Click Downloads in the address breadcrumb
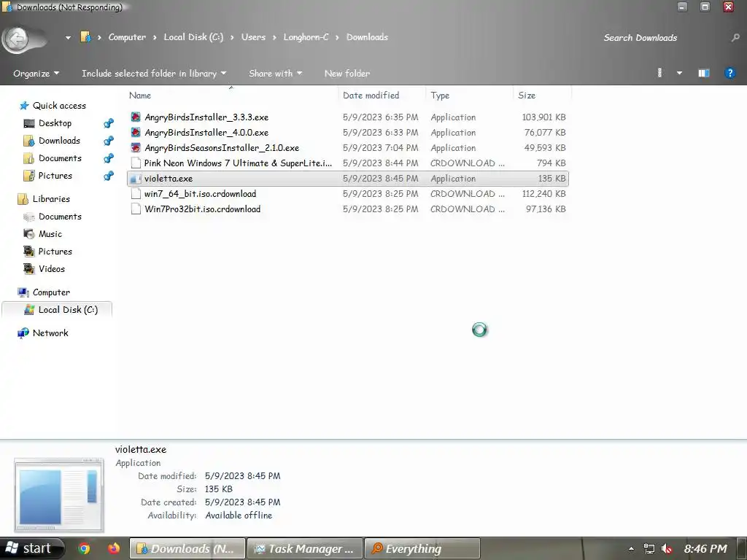This screenshot has width=747, height=560. (367, 37)
